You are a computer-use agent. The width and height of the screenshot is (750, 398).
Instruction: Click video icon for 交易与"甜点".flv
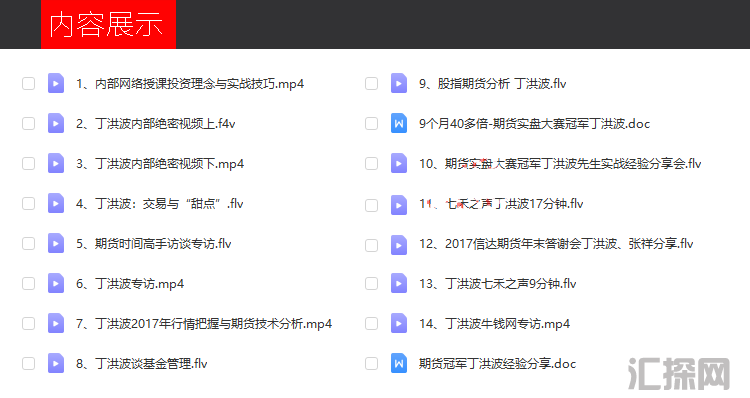(x=56, y=203)
